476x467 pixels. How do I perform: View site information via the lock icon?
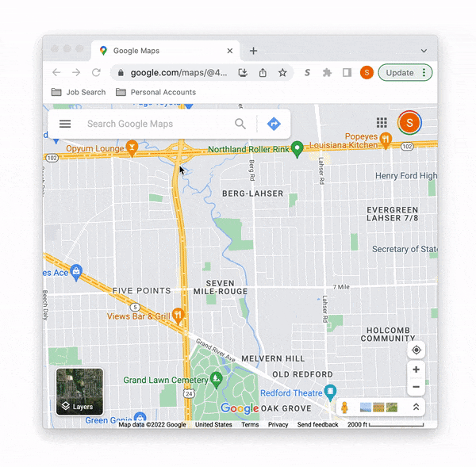pos(121,73)
